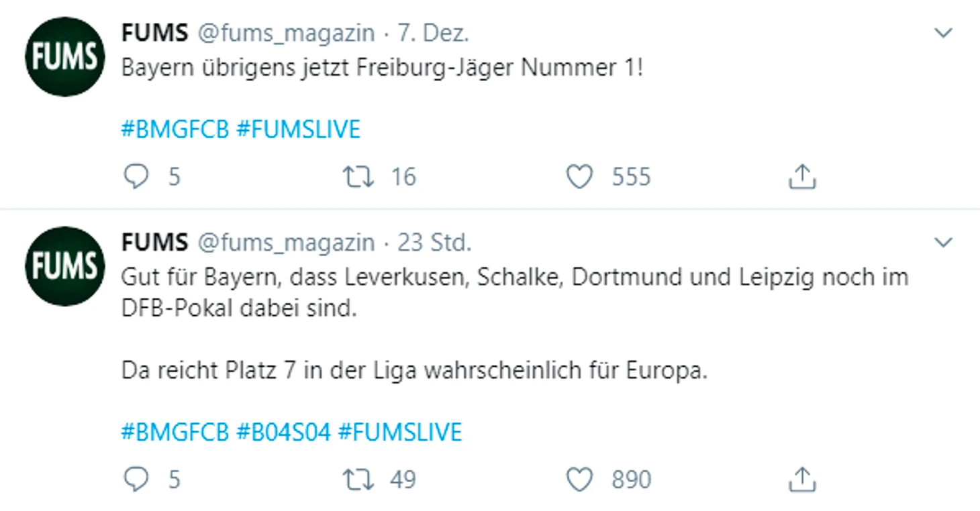The width and height of the screenshot is (980, 511).
Task: Like the tweet with 890 likes
Action: click(x=579, y=479)
